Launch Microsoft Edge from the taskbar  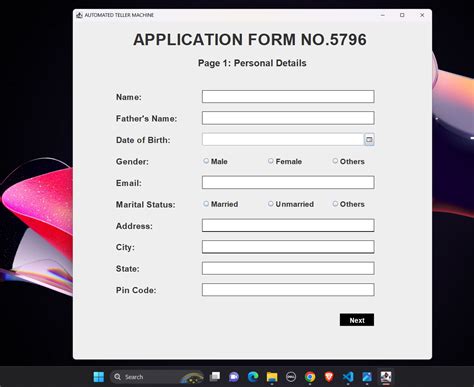pyautogui.click(x=253, y=377)
